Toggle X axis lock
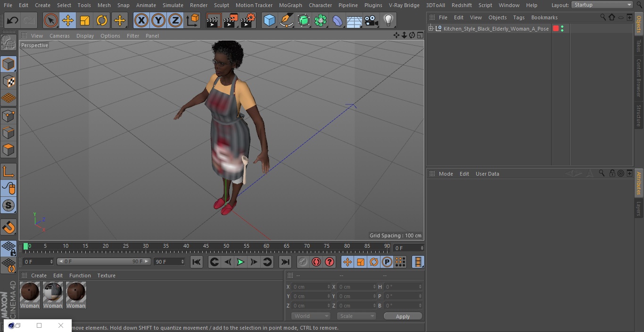Screen dimensions: 644x332 point(141,20)
